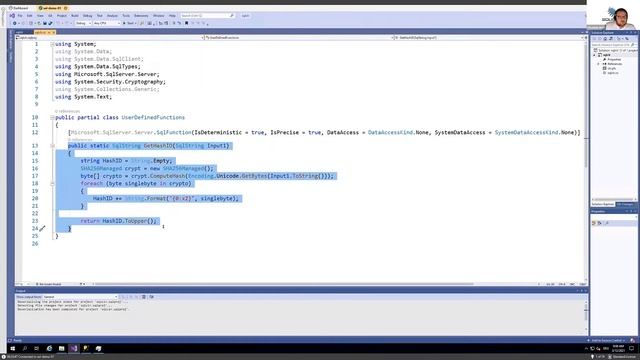Switch to the Dashboard tab

coord(18,8)
